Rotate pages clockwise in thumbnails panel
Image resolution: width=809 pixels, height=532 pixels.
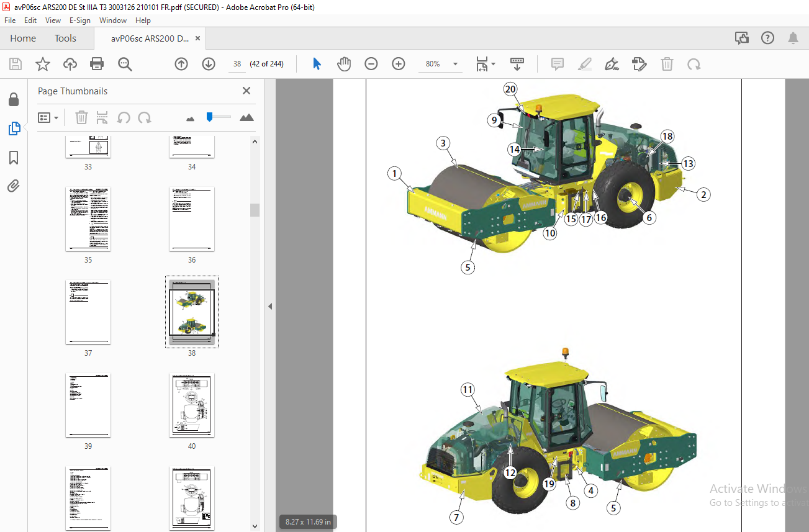pos(145,117)
